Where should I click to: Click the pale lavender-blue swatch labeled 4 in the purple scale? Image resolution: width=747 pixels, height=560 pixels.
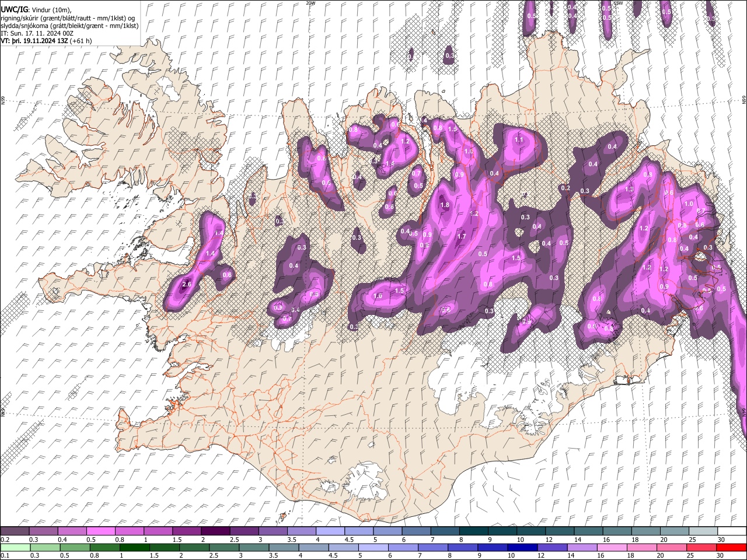tap(330, 531)
